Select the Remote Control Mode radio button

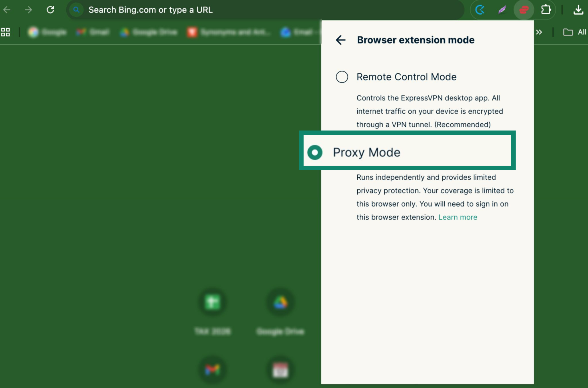(342, 77)
